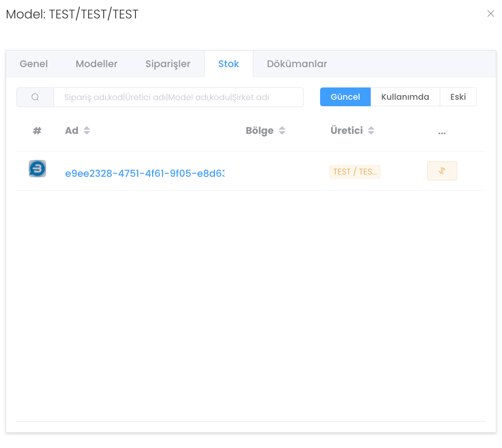
Task: Switch to the Genel tab
Action: [x=34, y=64]
